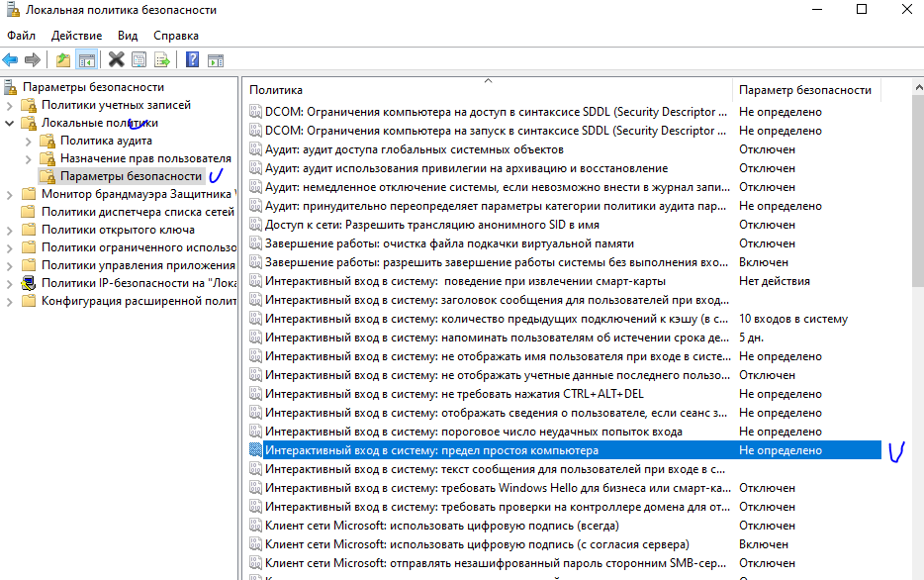Viewport: 924px width, 580px height.
Task: Select Назначение прав пользователя tree item
Action: (x=145, y=158)
